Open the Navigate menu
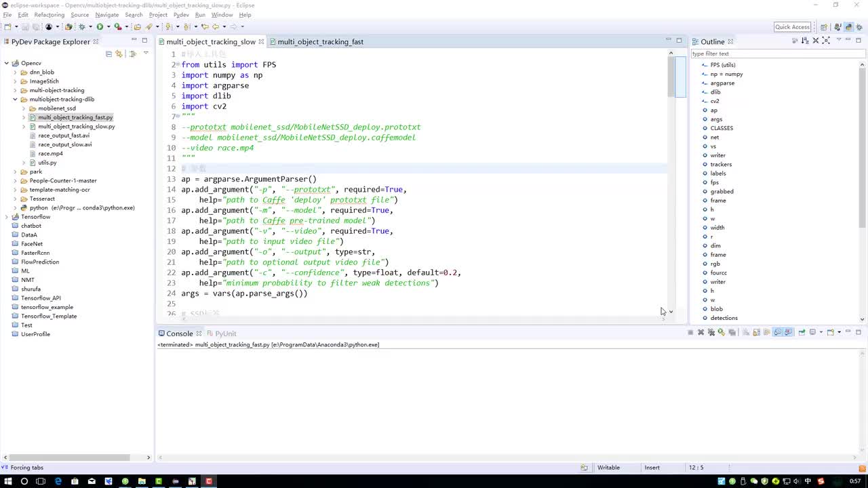 [106, 15]
